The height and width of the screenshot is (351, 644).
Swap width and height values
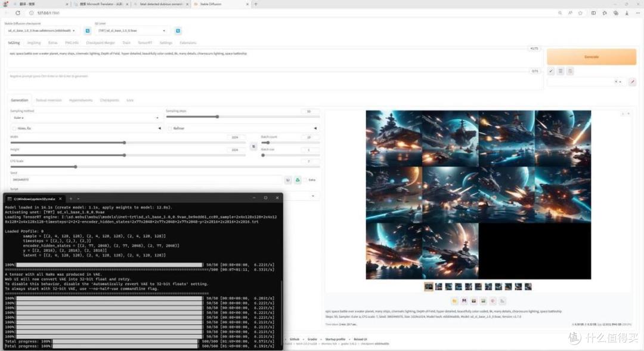pyautogui.click(x=253, y=146)
